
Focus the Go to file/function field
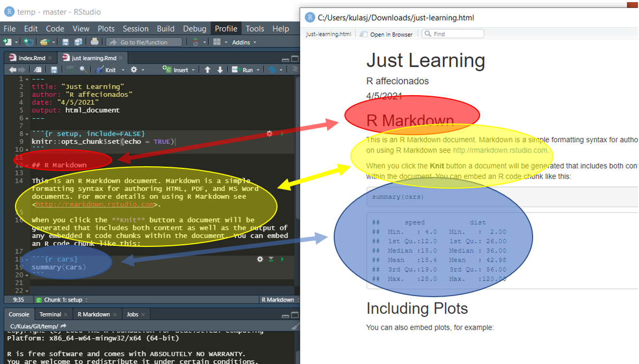(144, 42)
